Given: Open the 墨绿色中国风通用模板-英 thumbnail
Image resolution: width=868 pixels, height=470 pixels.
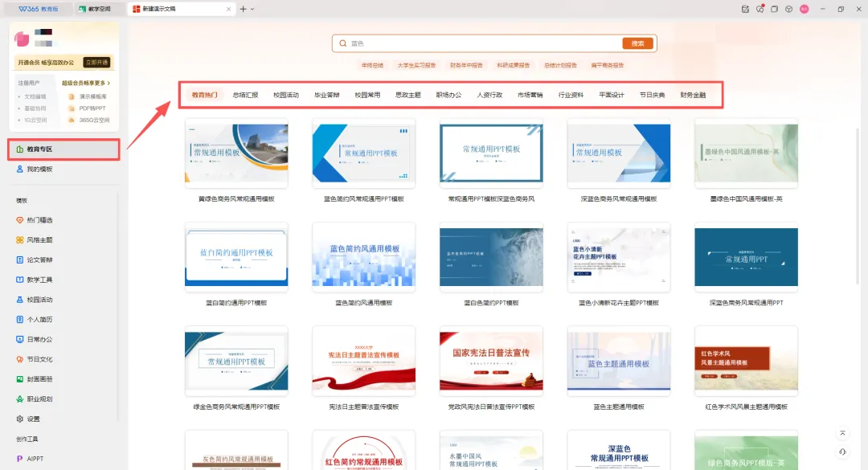Looking at the screenshot, I should coord(746,153).
